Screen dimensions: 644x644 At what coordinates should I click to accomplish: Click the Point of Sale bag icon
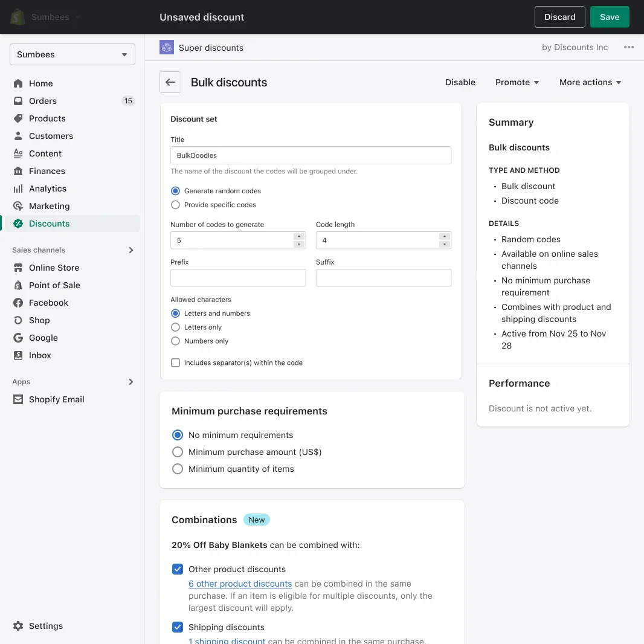pos(18,285)
